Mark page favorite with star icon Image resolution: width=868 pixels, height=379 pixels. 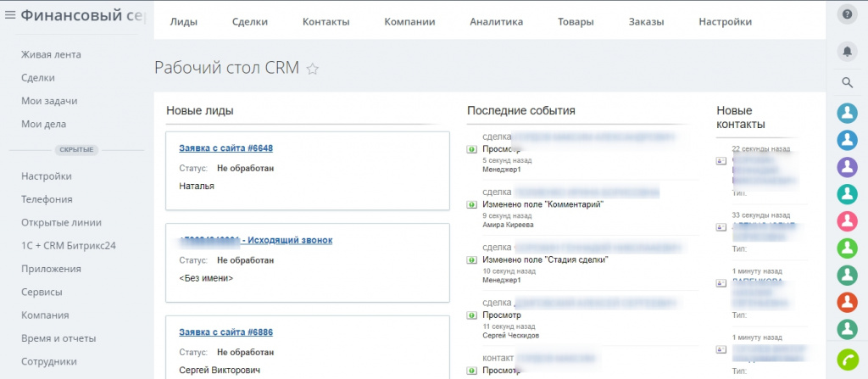[313, 70]
